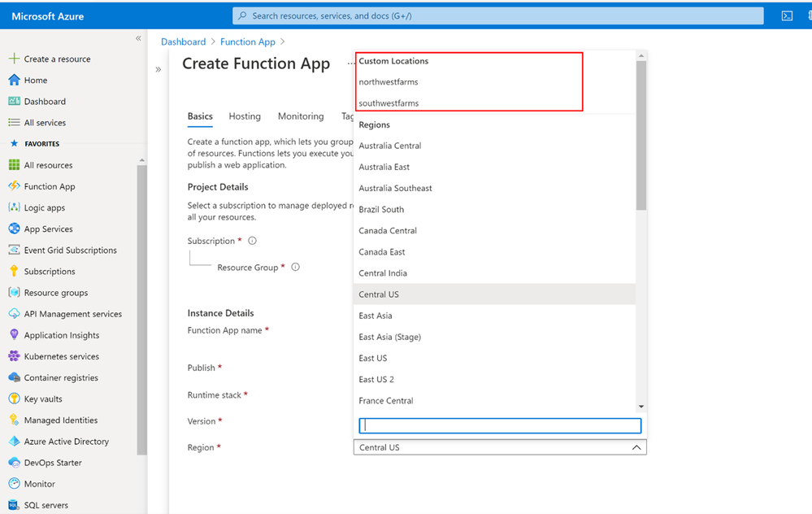Collapse the left navigation with double chevron
The image size is (812, 514).
138,38
